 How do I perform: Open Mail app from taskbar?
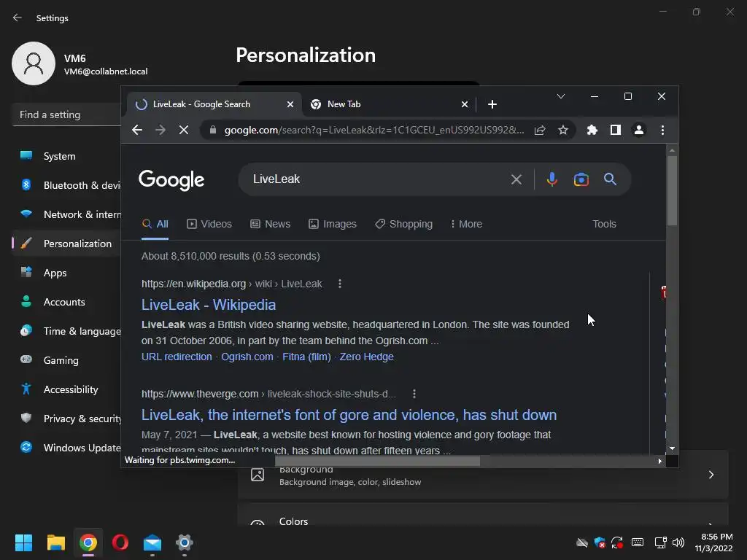(152, 542)
